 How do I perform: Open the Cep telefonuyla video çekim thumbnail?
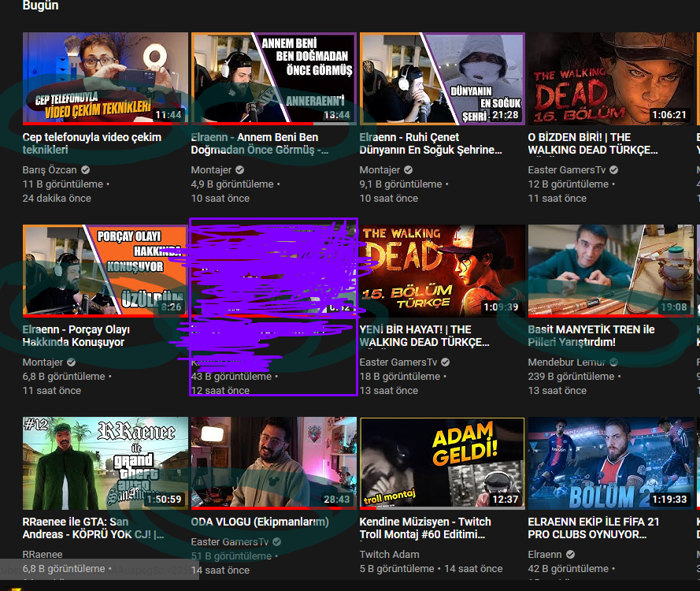(106, 78)
